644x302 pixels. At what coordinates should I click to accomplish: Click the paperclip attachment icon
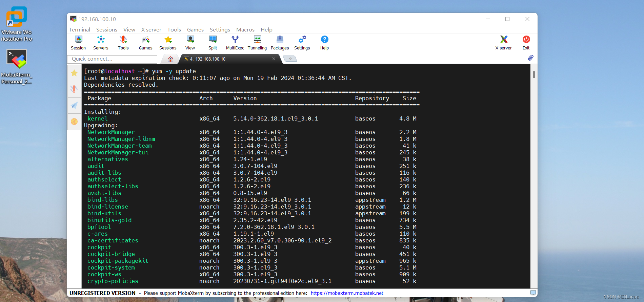tap(530, 58)
